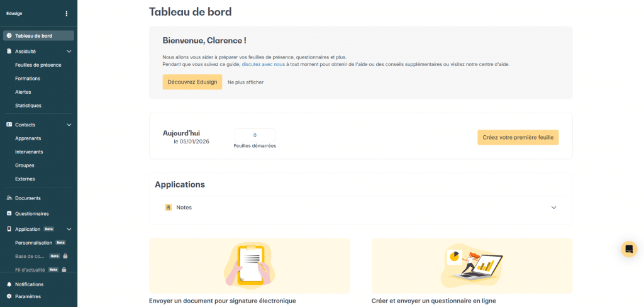This screenshot has width=644, height=307.
Task: Follow the discutez avec nous link
Action: [x=264, y=65]
